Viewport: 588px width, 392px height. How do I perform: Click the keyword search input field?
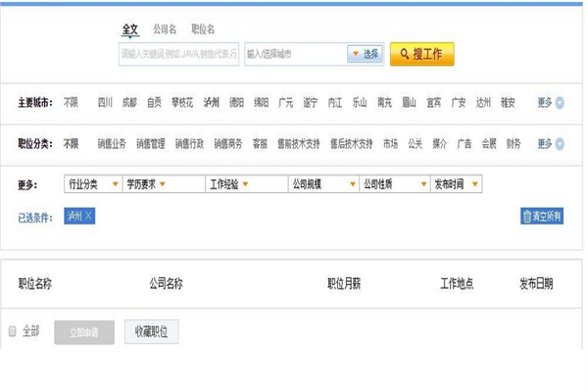(x=178, y=54)
